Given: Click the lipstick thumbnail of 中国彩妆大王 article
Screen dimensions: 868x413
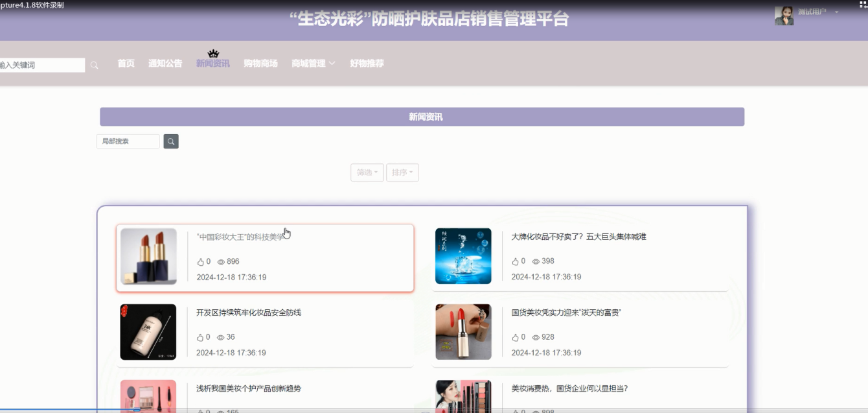Looking at the screenshot, I should click(x=148, y=256).
